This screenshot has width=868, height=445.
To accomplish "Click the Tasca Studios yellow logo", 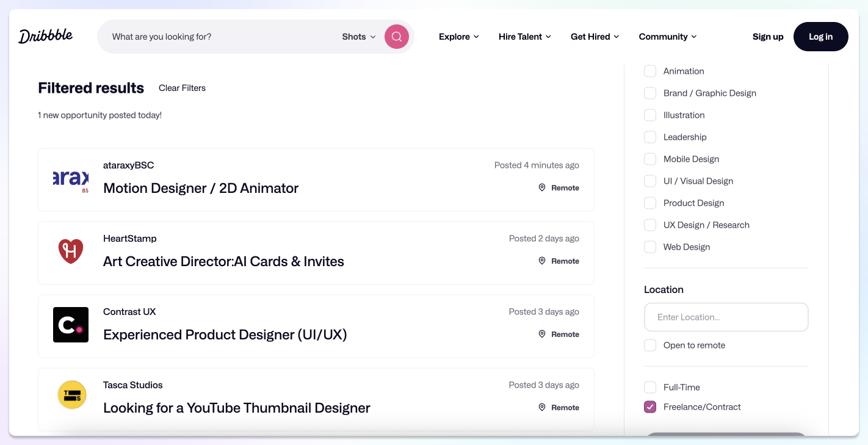I will (71, 396).
